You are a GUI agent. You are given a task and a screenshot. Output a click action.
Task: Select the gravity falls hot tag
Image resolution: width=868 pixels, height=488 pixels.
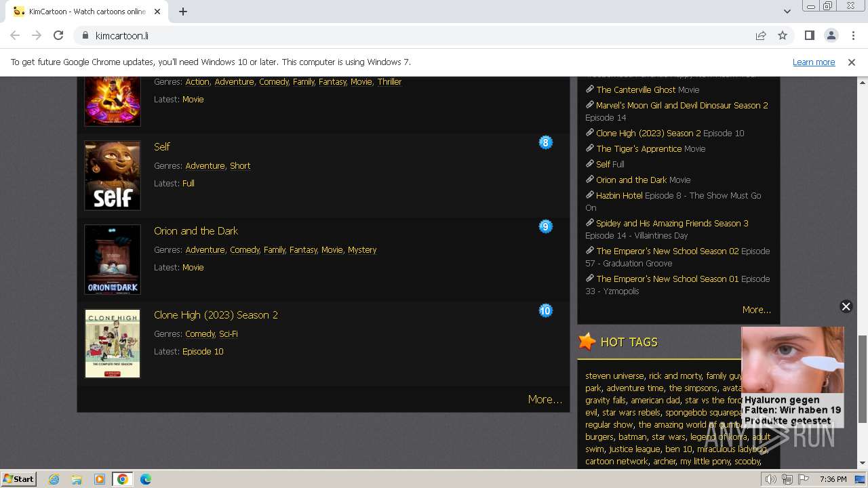(606, 400)
